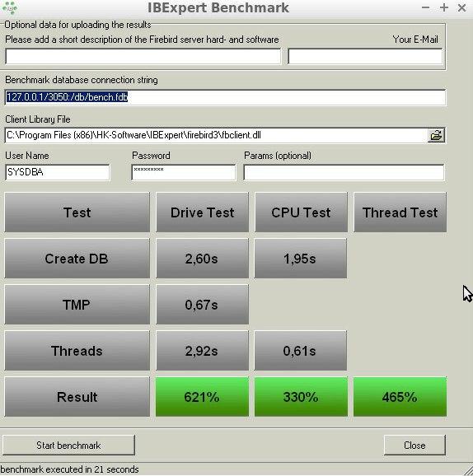Open client library file browse folder icon

pos(436,135)
